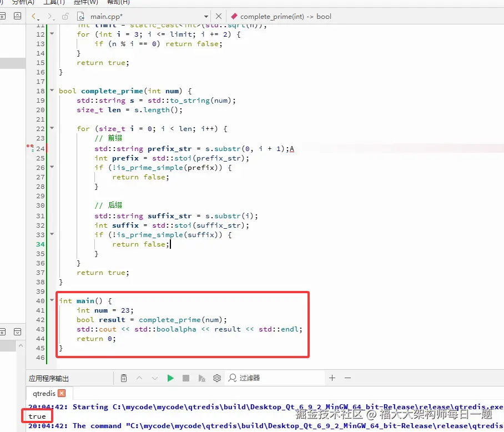Collapse the for loop fold on line 22
504x432 pixels.
coord(52,128)
